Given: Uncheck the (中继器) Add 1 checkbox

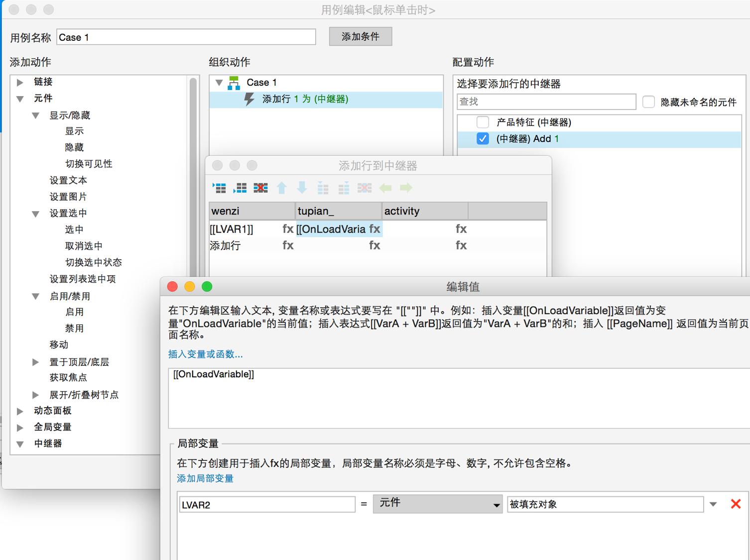Looking at the screenshot, I should (x=483, y=139).
